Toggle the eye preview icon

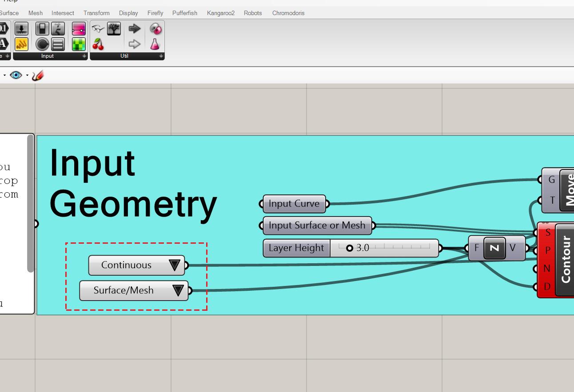(16, 75)
